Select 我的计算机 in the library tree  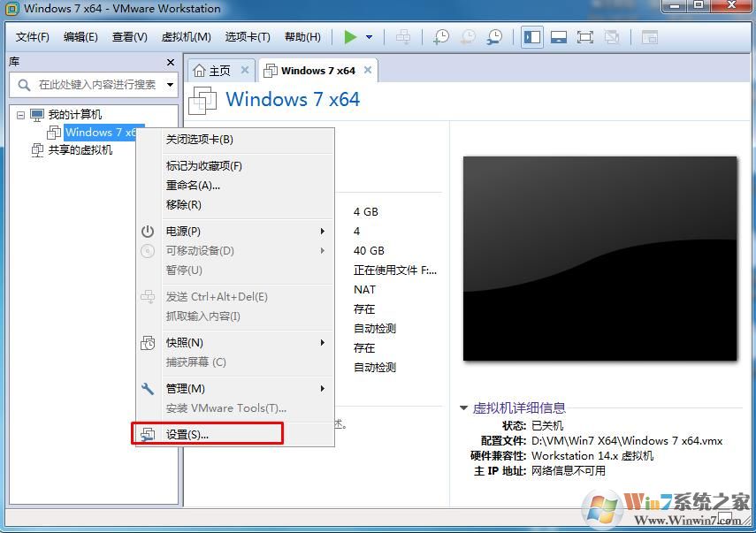pyautogui.click(x=75, y=115)
